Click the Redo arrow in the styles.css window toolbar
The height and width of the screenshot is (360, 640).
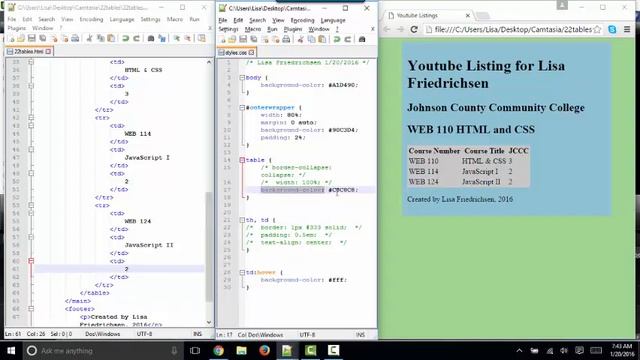pyautogui.click(x=348, y=40)
